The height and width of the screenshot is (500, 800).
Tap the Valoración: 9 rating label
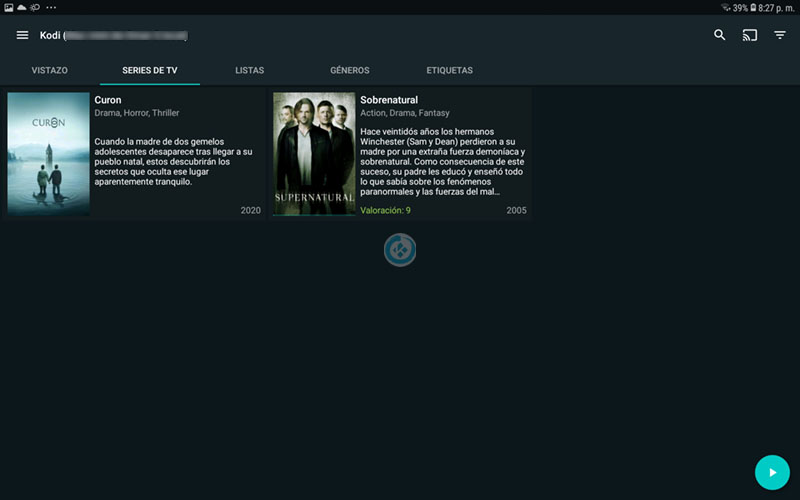click(386, 211)
